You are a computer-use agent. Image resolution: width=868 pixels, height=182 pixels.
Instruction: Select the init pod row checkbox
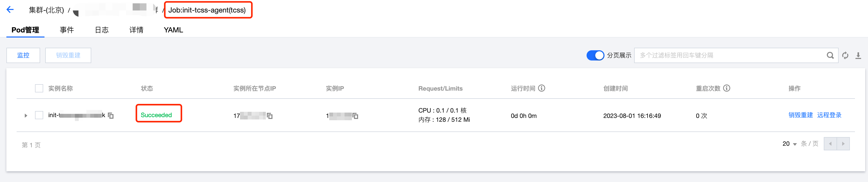[x=39, y=115]
